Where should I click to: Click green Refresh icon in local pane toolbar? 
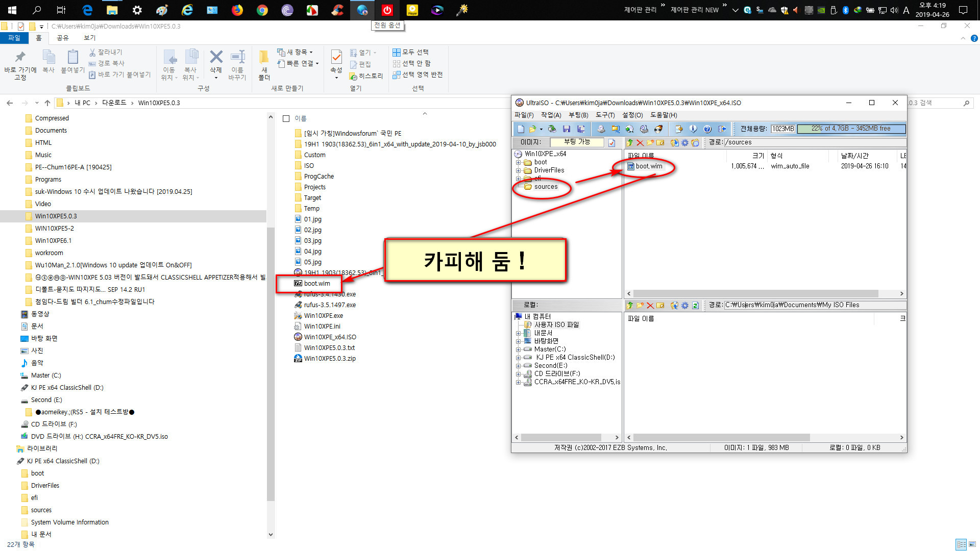click(695, 305)
